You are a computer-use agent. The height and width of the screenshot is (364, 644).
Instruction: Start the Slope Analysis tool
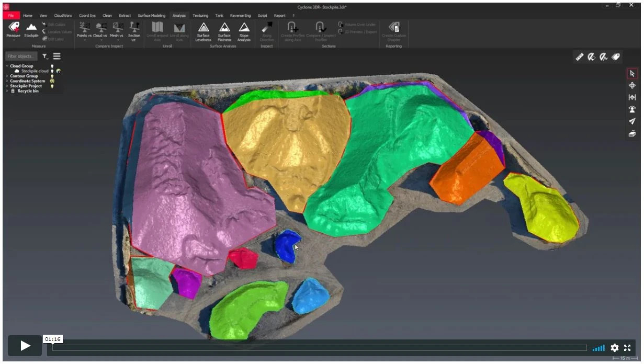pyautogui.click(x=244, y=31)
